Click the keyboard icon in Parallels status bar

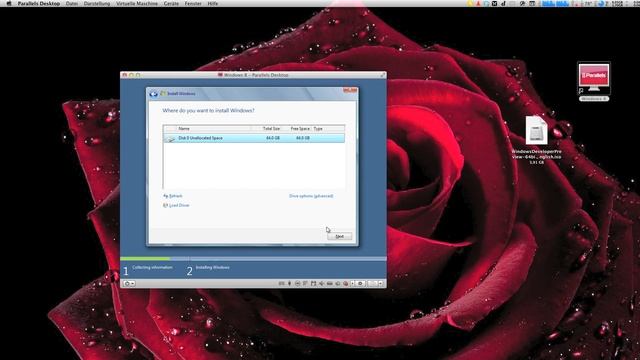click(x=282, y=283)
